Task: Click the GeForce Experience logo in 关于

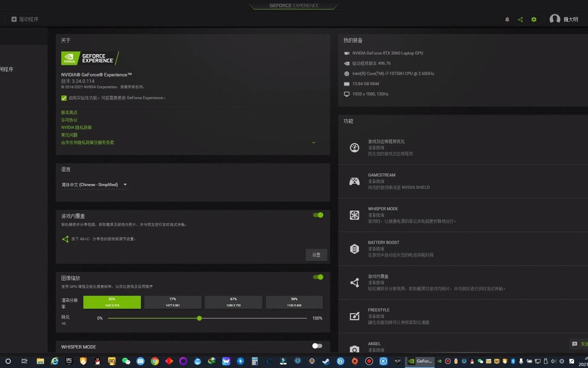Action: pyautogui.click(x=90, y=58)
